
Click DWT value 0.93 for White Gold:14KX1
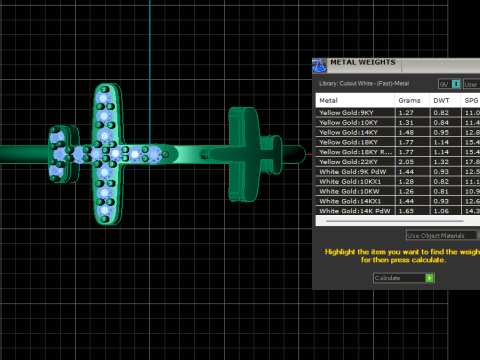[441, 201]
